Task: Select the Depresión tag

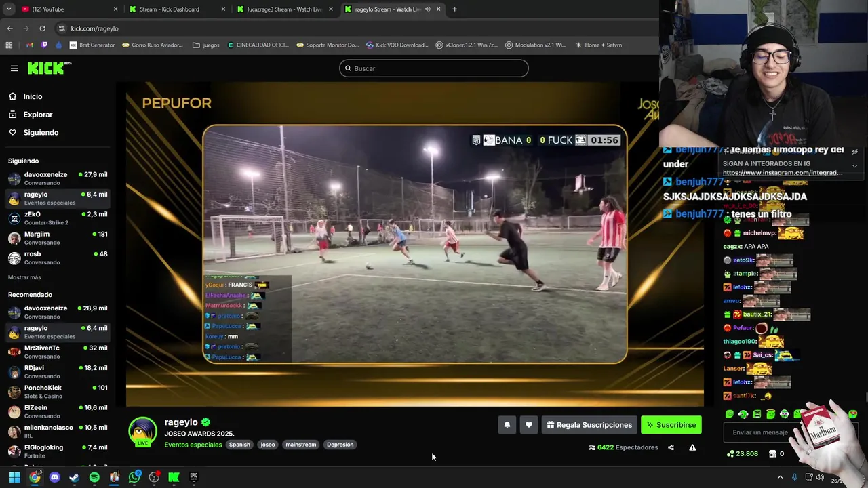Action: pos(340,445)
